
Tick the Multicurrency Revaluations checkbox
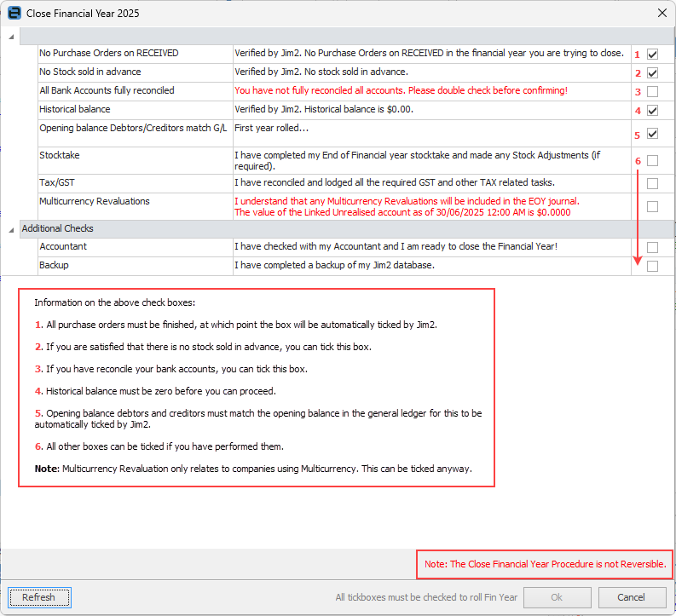pyautogui.click(x=652, y=206)
